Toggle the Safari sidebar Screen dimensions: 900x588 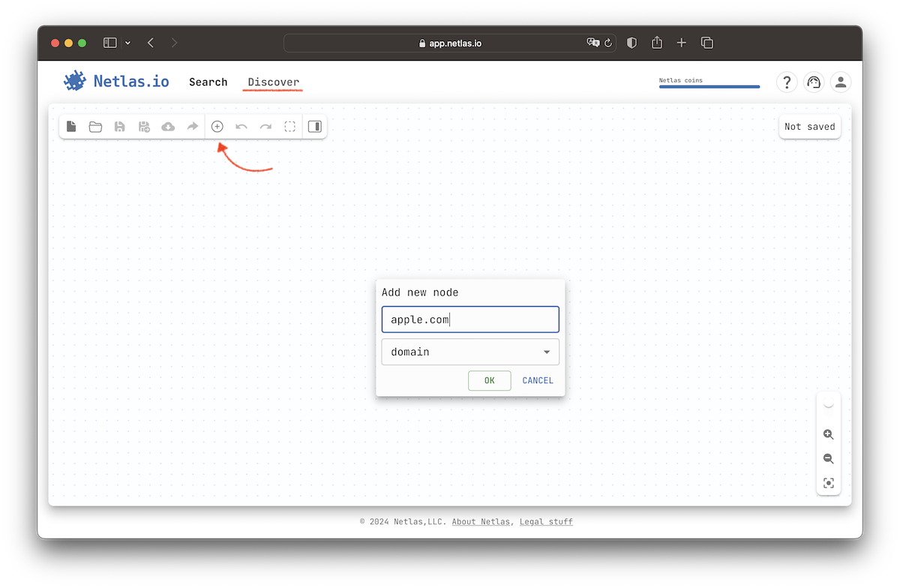click(109, 43)
